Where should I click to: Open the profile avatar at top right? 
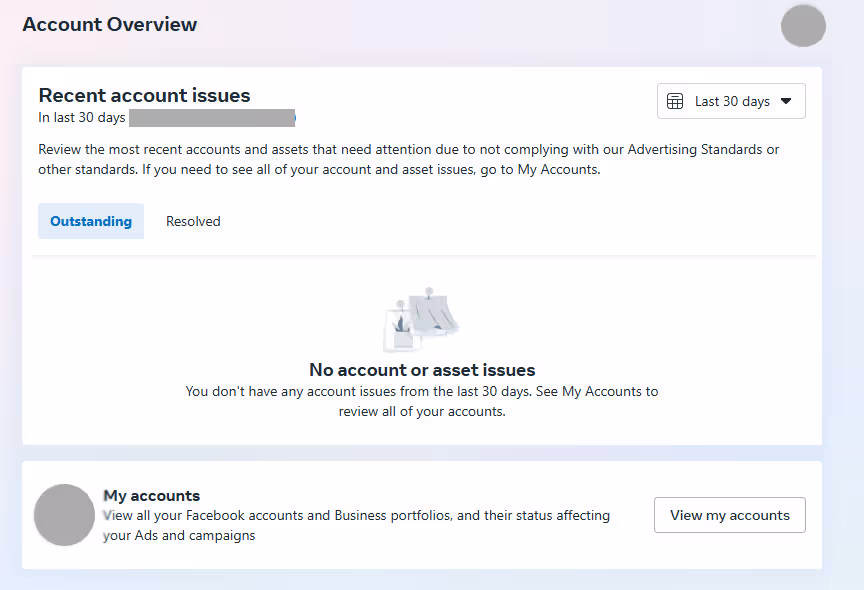[x=802, y=26]
